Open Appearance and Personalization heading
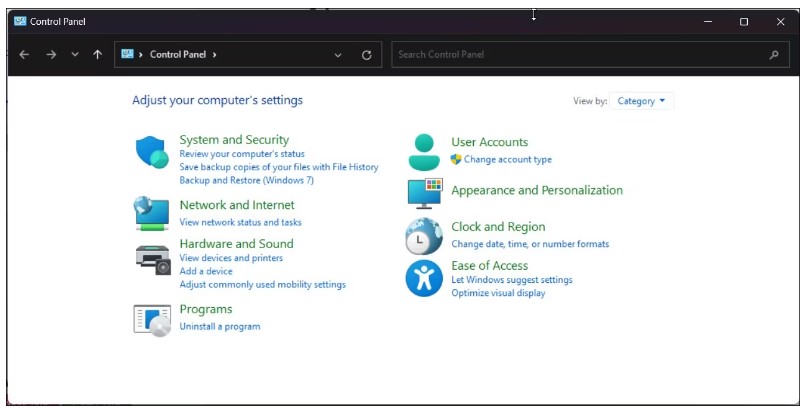 point(537,190)
